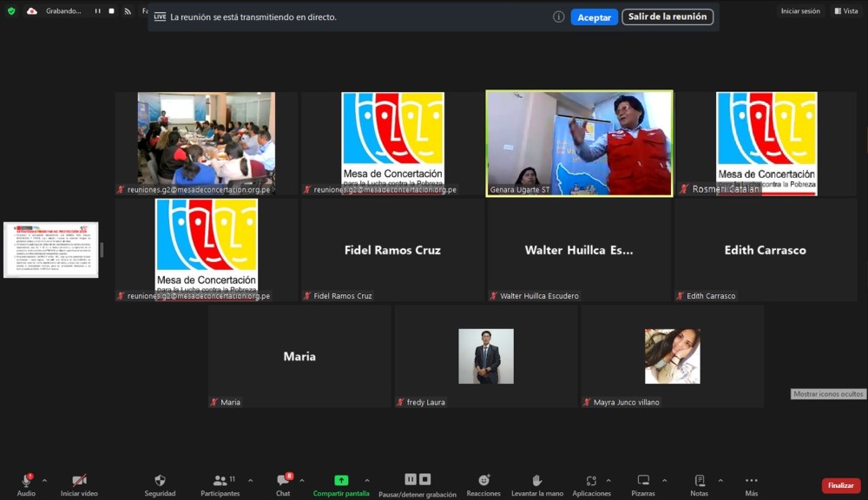Open the Aplicaciones icon
Image resolution: width=868 pixels, height=500 pixels.
(591, 480)
